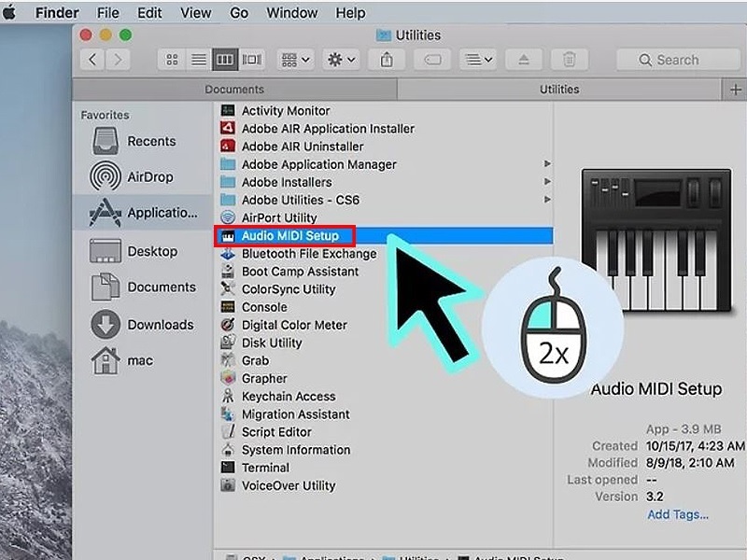
Task: Click the Share toolbar button
Action: click(x=387, y=60)
